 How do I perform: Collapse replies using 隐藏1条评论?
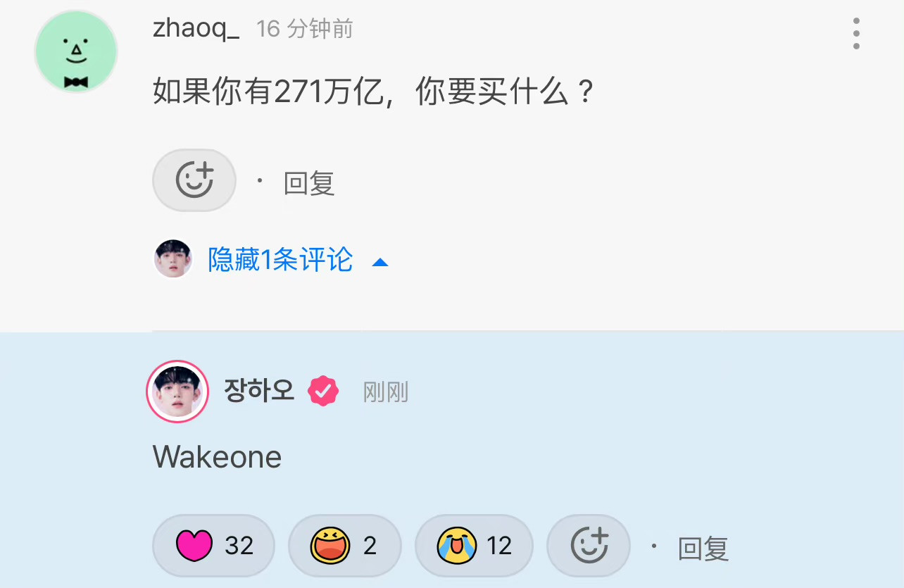coord(280,260)
